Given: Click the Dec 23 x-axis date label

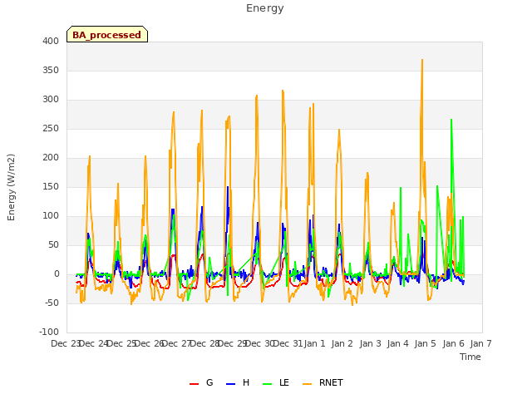Looking at the screenshot, I should (65, 343).
